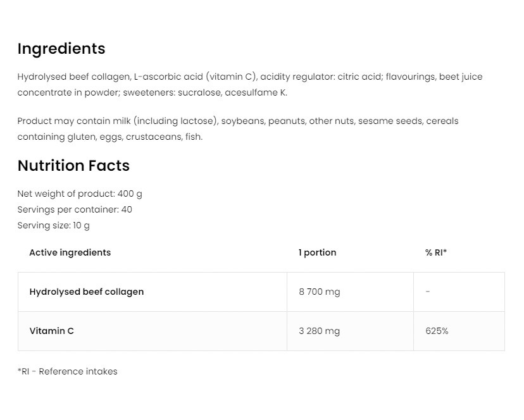Viewport: 524px width, 420px height.
Task: Click the Nutrition Facts heading
Action: click(x=73, y=166)
